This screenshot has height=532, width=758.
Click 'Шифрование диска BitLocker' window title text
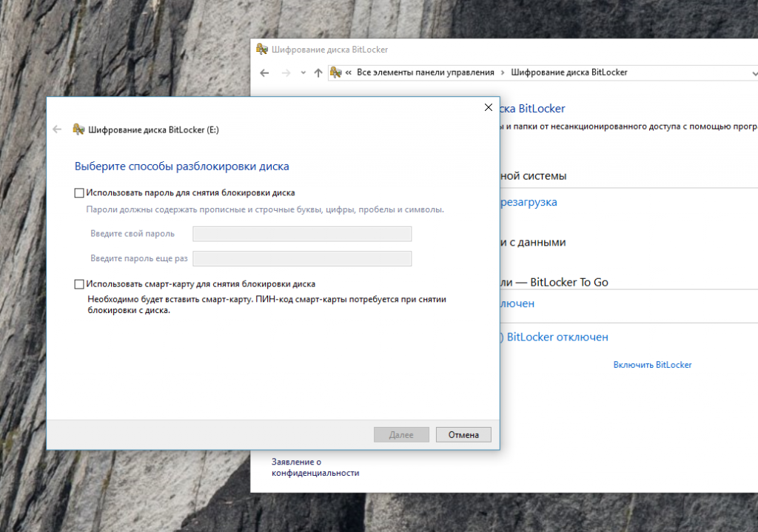(329, 50)
